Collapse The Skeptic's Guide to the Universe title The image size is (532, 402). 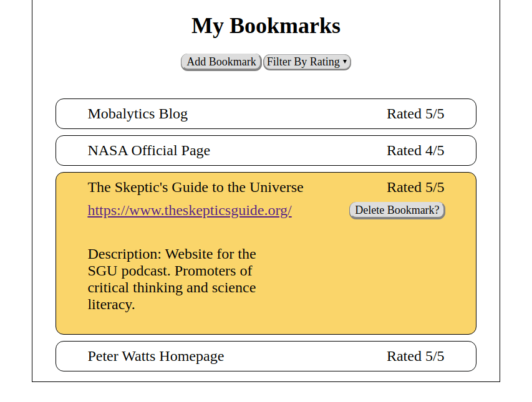click(x=195, y=187)
